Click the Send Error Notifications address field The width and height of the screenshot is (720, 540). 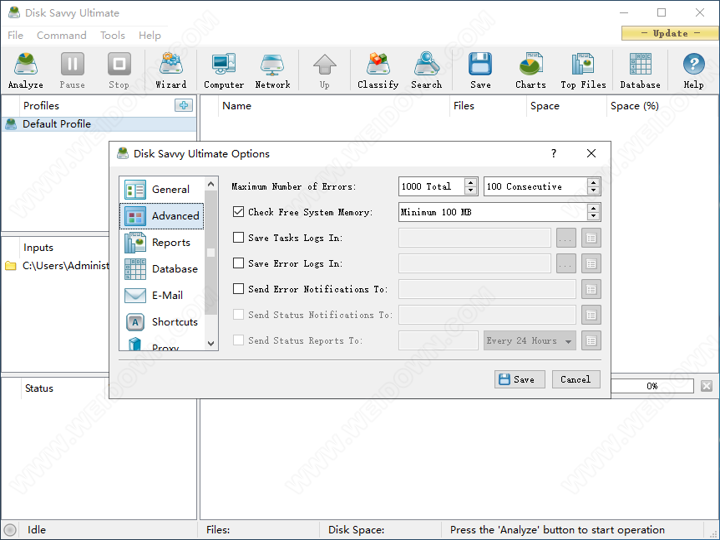coord(487,289)
